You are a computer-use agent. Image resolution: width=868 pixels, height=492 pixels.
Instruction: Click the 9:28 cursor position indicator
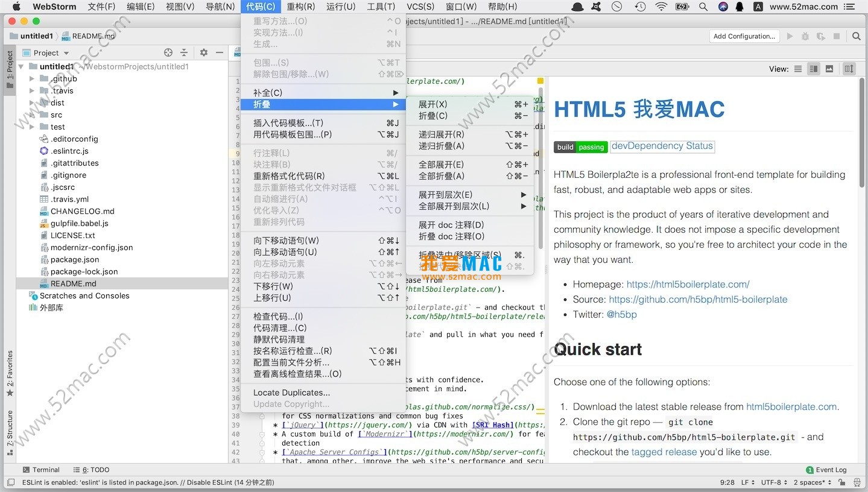click(727, 482)
